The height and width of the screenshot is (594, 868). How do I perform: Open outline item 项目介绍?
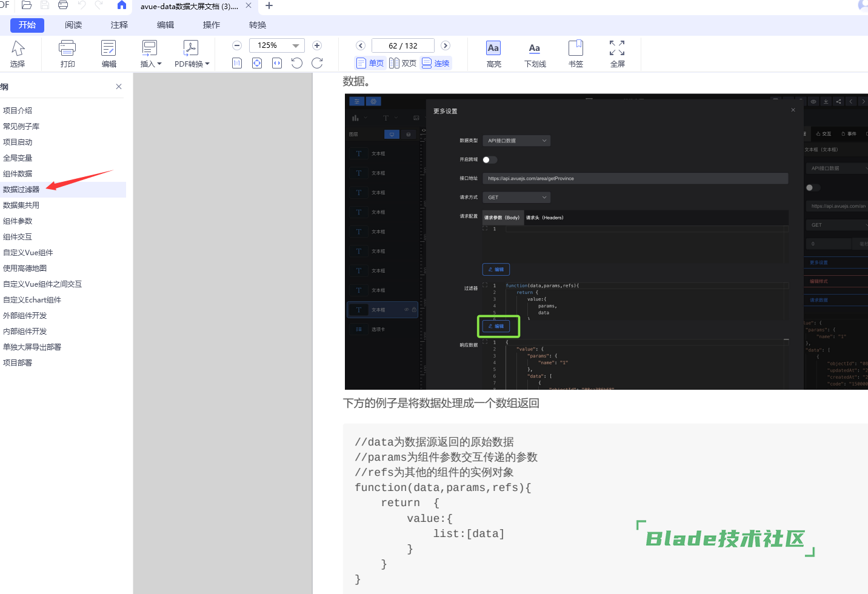point(18,110)
